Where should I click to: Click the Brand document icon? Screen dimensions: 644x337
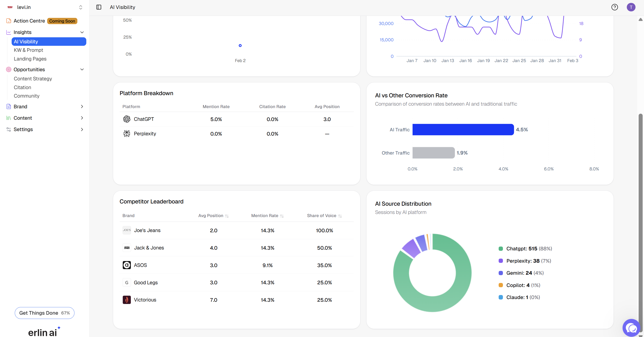click(9, 107)
